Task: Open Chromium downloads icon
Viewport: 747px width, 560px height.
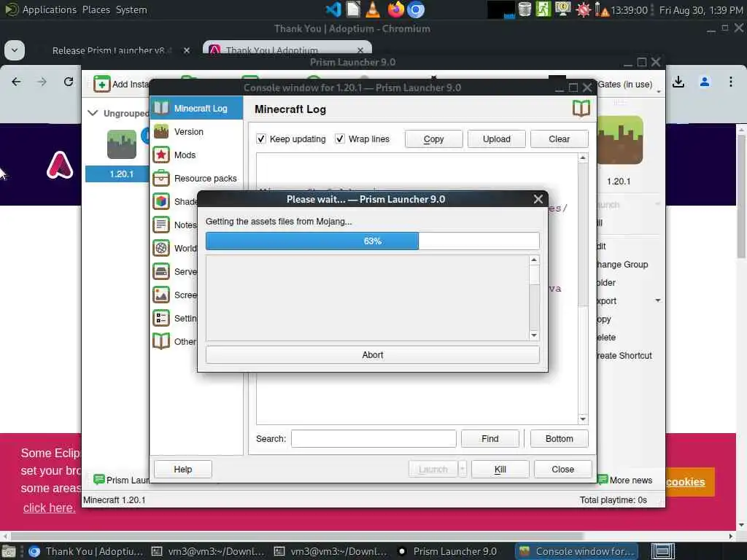Action: 678,82
